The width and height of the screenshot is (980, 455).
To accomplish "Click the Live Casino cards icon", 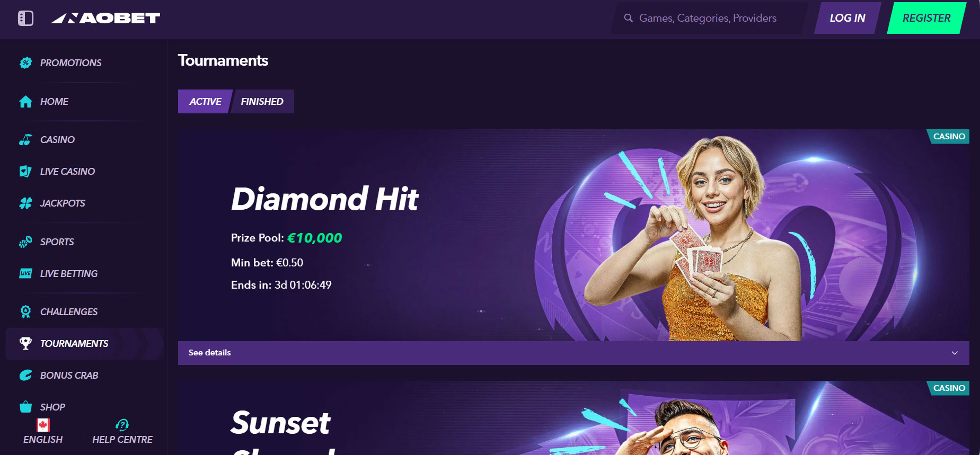I will [25, 171].
